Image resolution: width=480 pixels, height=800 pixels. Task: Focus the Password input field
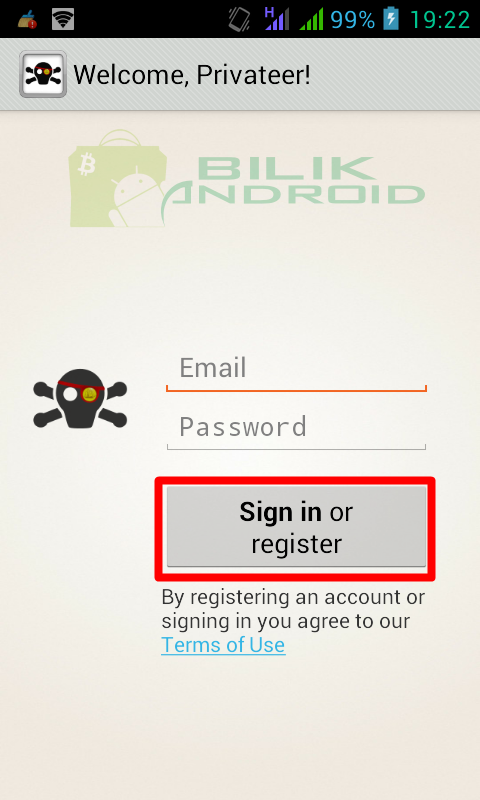tap(296, 429)
